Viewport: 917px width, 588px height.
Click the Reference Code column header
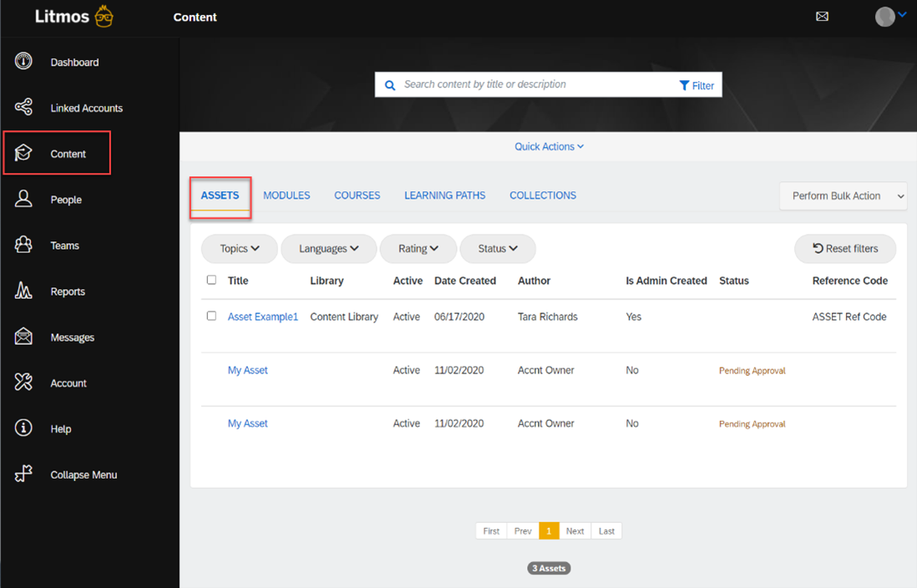point(849,281)
